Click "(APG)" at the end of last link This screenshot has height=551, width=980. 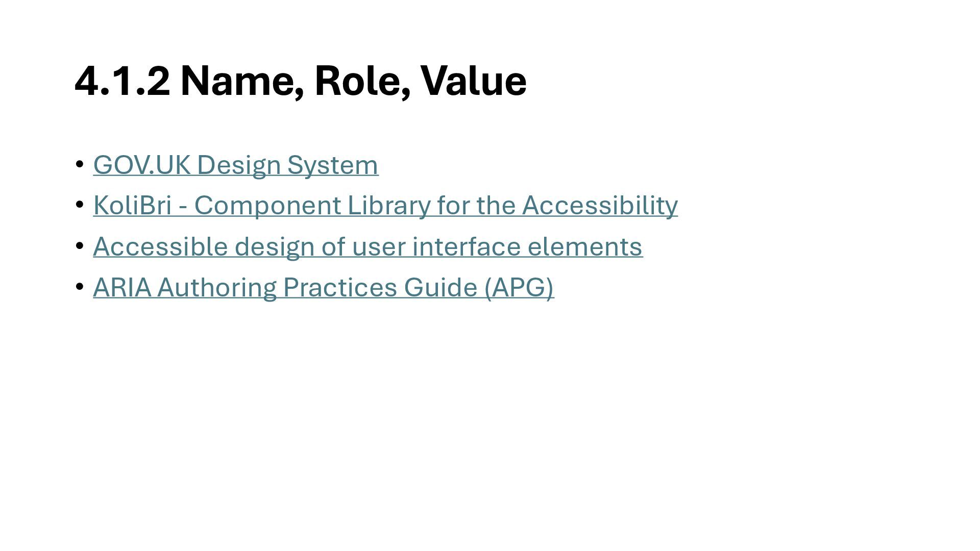519,288
